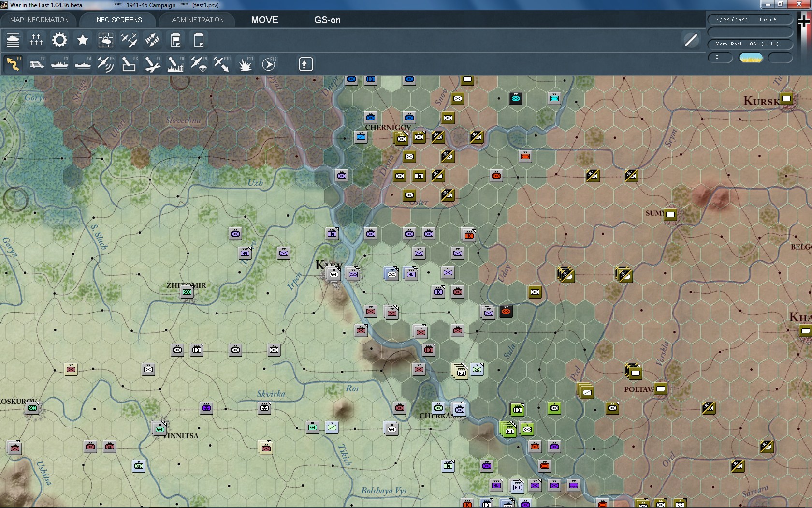This screenshot has height=508, width=812.
Task: Open the production screen (gear icon)
Action: coord(59,40)
